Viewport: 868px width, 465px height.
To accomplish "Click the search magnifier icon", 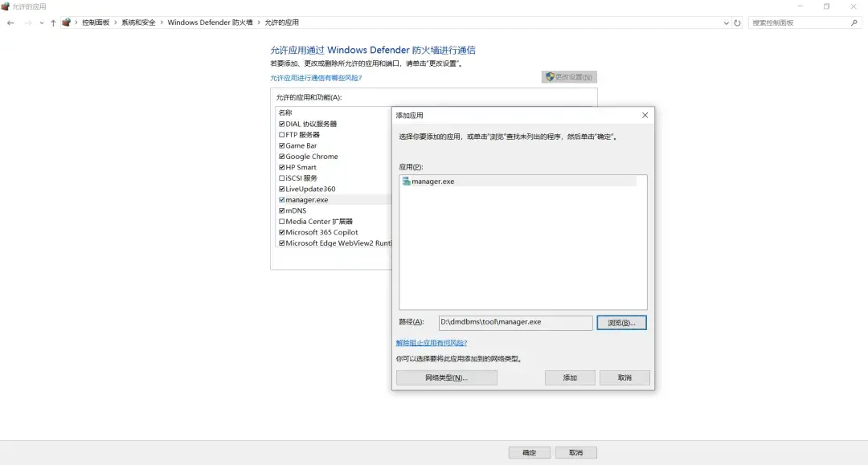I will pos(854,22).
